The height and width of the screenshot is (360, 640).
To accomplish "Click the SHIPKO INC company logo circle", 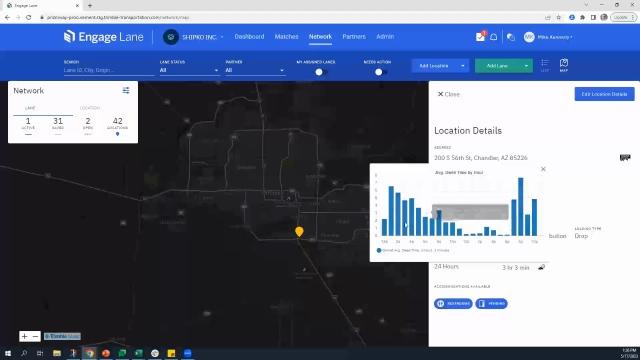I will (x=171, y=37).
